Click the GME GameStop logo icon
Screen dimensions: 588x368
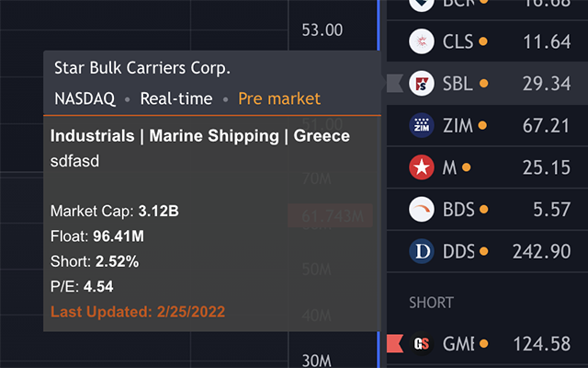[x=422, y=344]
